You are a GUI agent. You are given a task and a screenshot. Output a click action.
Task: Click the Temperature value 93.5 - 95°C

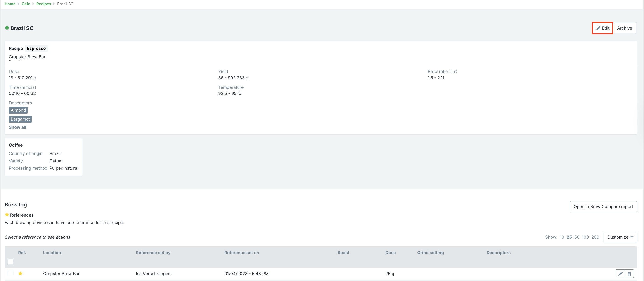(230, 93)
